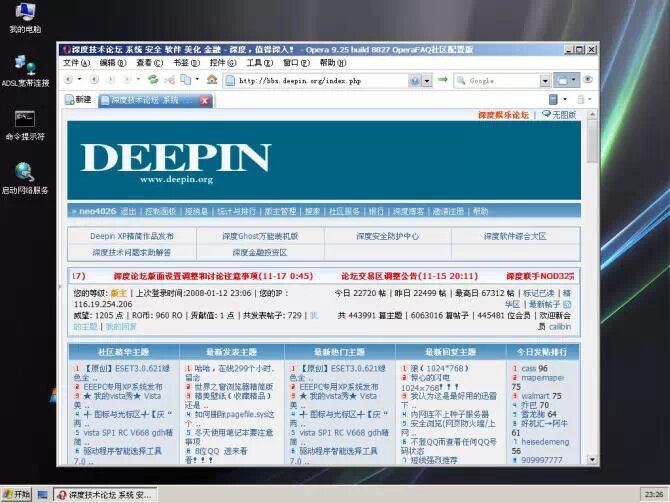Open the Deepin XP精简作品发布 forum
Screen dimensions: 670x503
132,236
